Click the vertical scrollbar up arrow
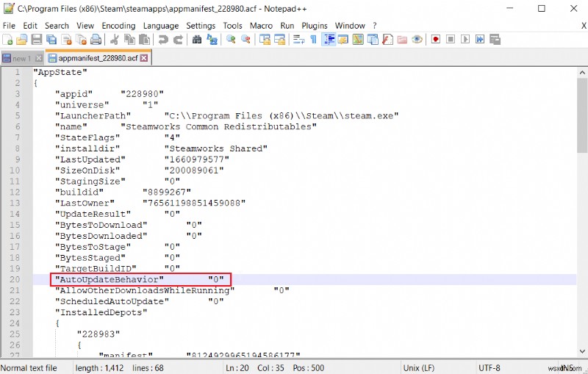The height and width of the screenshot is (374, 588). [x=582, y=73]
